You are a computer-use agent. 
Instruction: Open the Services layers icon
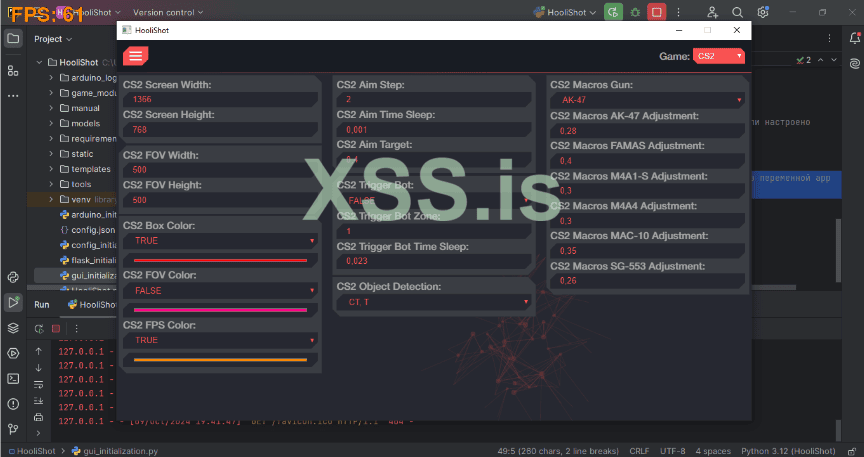[x=13, y=328]
